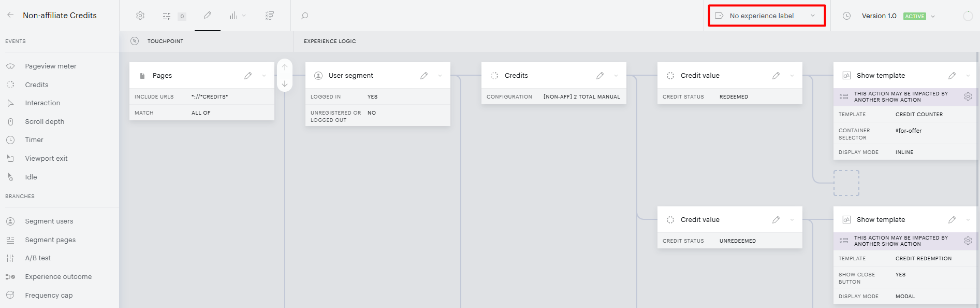Expand chevron on redeemed Credit value card

792,76
